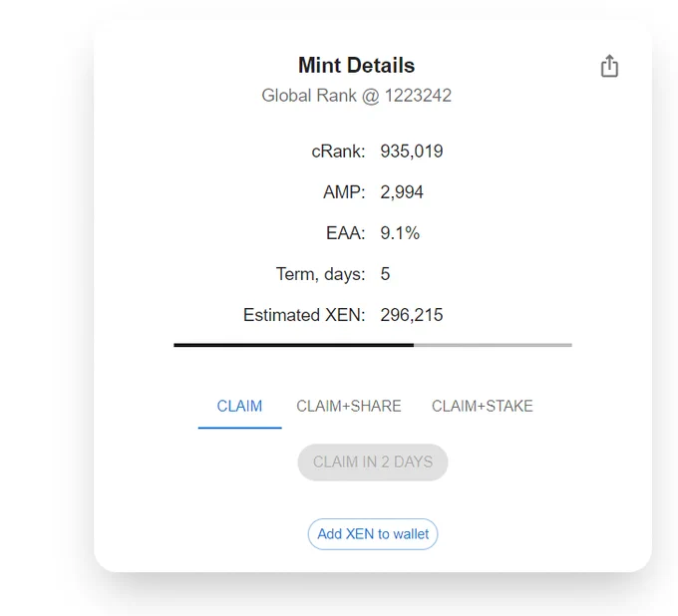Image resolution: width=678 pixels, height=616 pixels.
Task: Click the Add XEN to wallet button
Action: pyautogui.click(x=373, y=534)
